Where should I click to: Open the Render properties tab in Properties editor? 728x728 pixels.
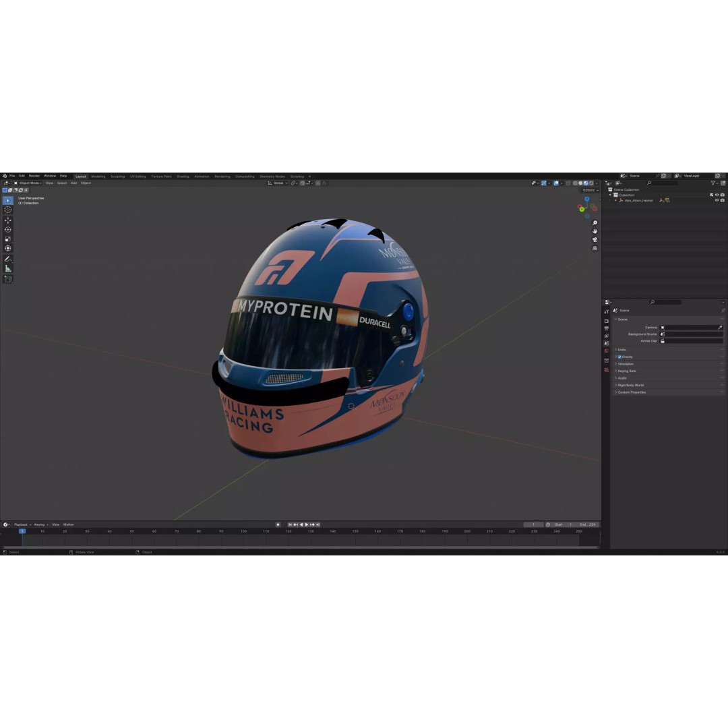[x=607, y=321]
